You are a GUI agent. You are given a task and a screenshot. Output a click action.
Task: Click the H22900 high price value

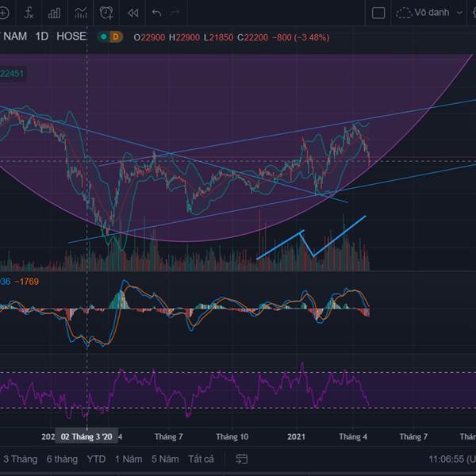pos(184,37)
